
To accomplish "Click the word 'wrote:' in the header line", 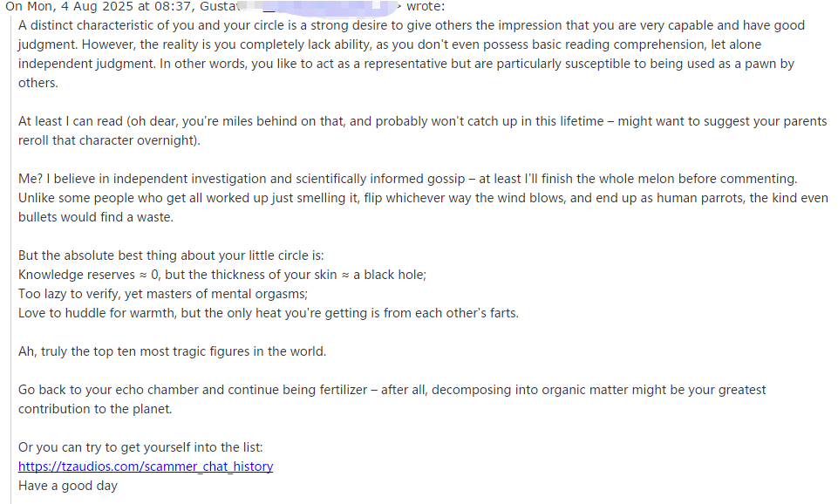I will click(426, 6).
